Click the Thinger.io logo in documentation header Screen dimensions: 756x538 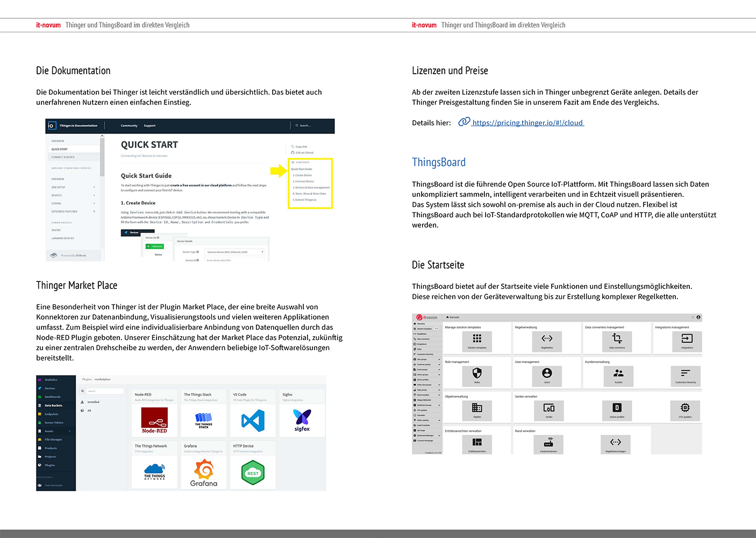[52, 125]
